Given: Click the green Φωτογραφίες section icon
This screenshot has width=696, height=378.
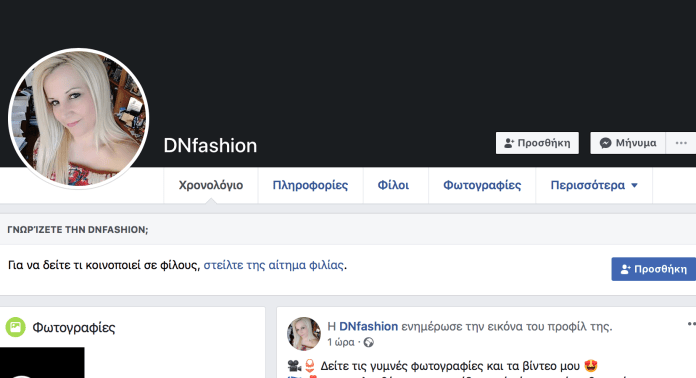Looking at the screenshot, I should pyautogui.click(x=16, y=327).
